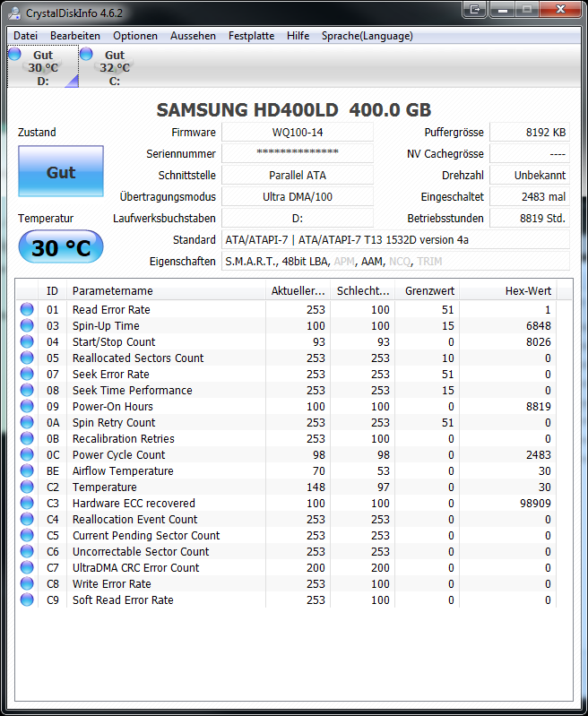The image size is (588, 716).
Task: Click the UltraDMA CRC Error Count parameter name
Action: click(x=135, y=567)
